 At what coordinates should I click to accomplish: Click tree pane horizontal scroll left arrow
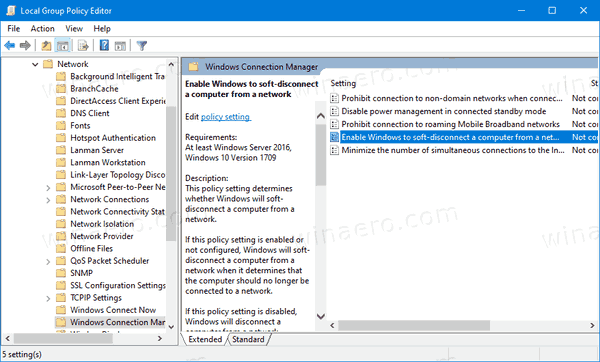[x=8, y=339]
